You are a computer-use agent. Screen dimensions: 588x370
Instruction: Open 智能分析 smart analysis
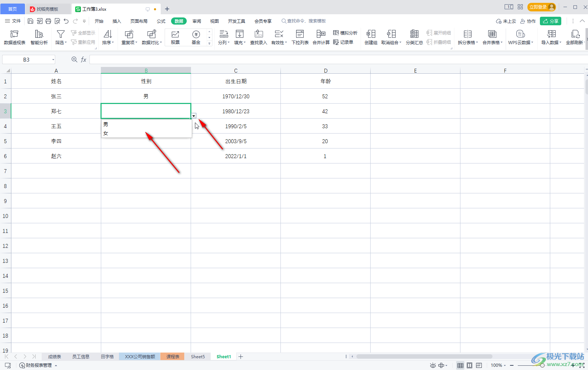39,37
